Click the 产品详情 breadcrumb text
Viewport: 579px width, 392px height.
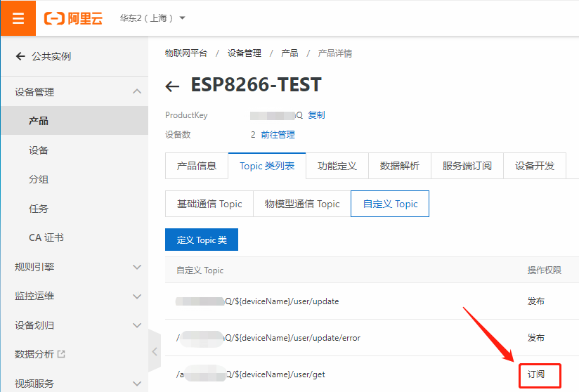point(335,53)
